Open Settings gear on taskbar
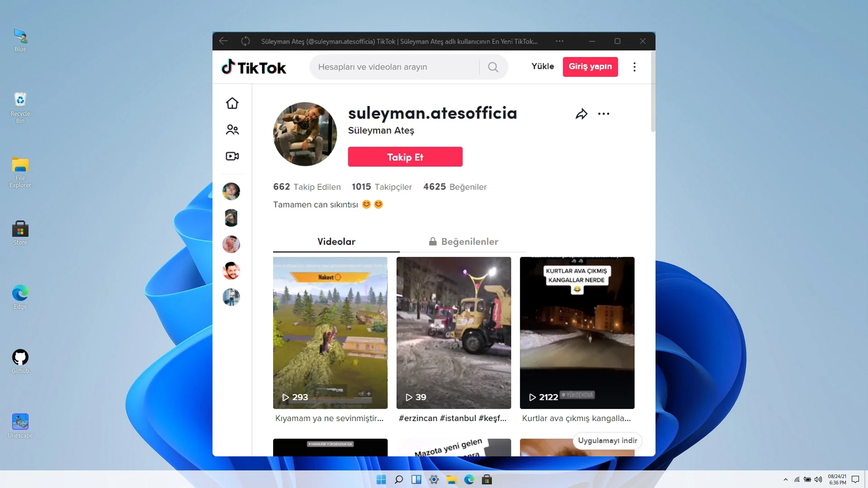868x488 pixels. [x=434, y=479]
